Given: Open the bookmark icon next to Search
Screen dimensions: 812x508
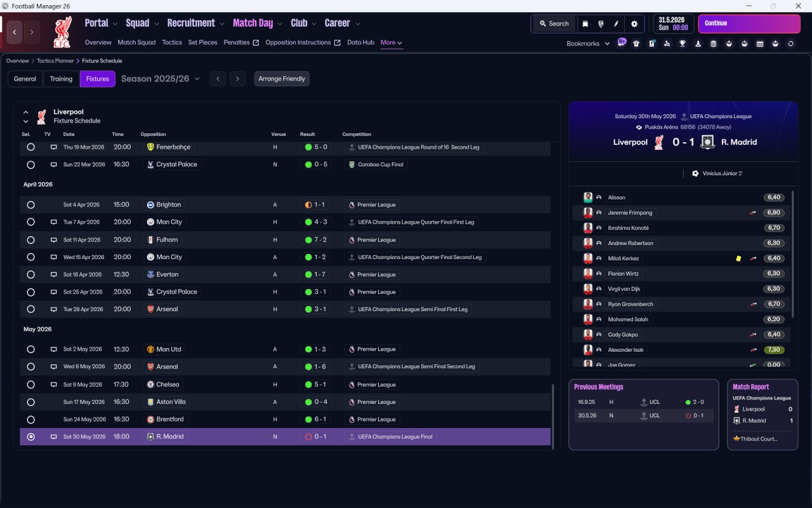Looking at the screenshot, I should (586, 23).
